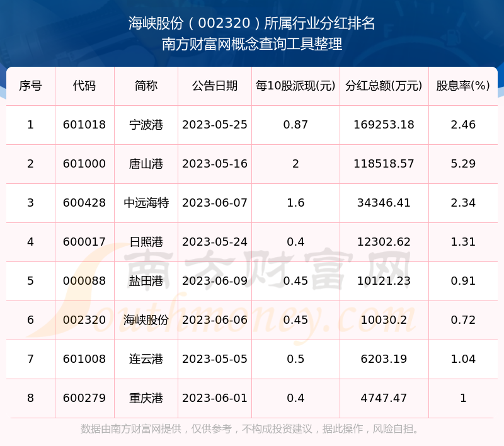This screenshot has width=504, height=446.
Task: Click date 2023-05-25
Action: pyautogui.click(x=215, y=125)
